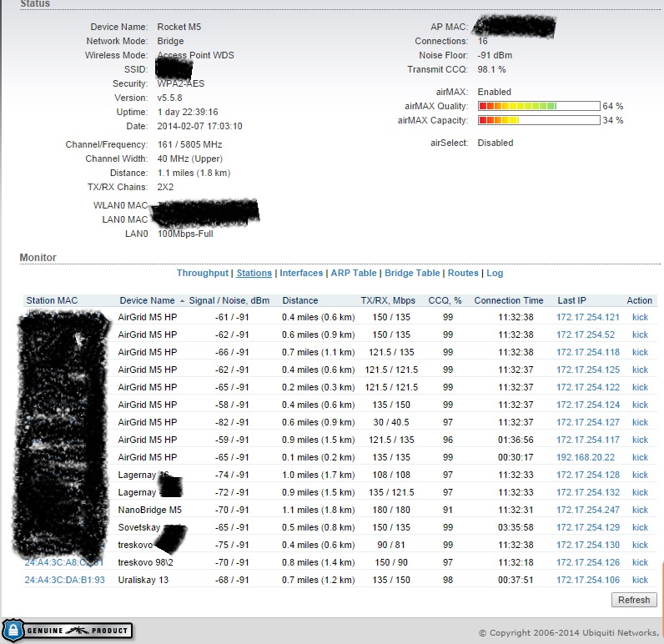Open IP link 172.17.254.132

tap(588, 492)
